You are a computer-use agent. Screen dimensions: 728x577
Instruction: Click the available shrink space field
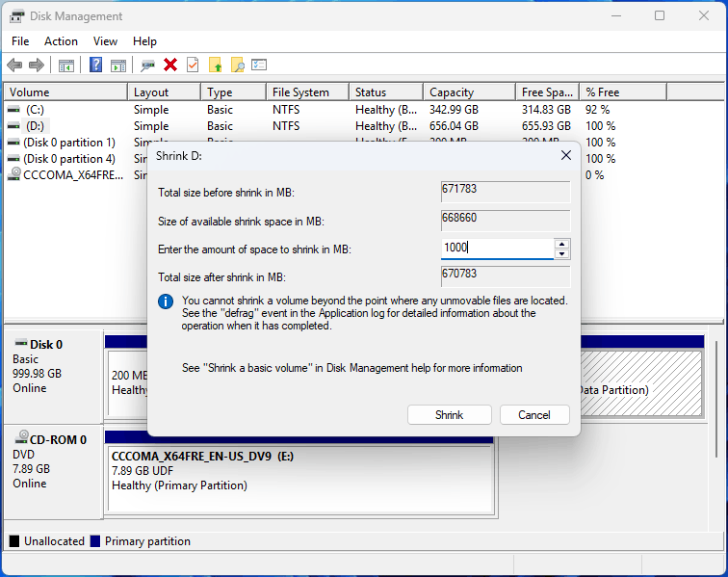point(506,221)
